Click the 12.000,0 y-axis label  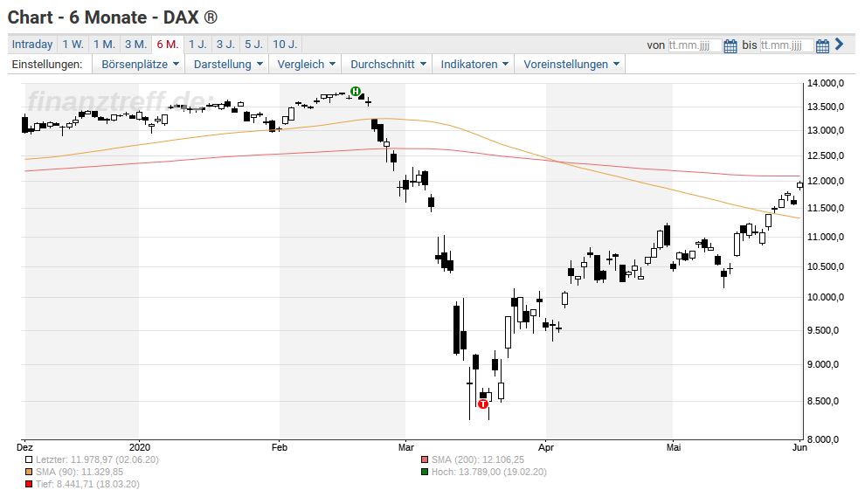click(x=826, y=181)
